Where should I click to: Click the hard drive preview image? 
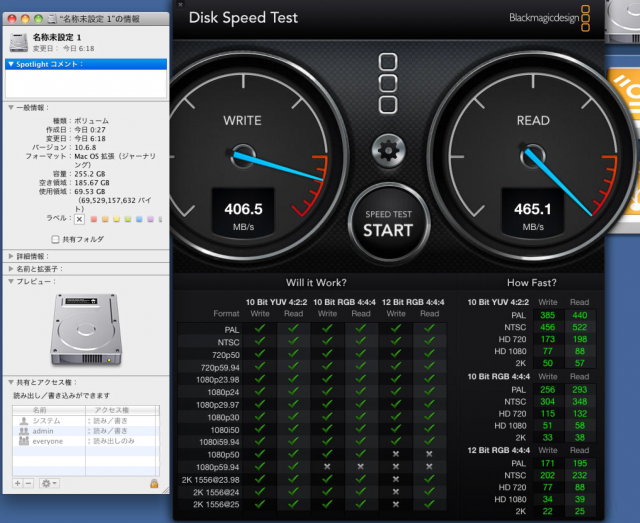[x=86, y=329]
